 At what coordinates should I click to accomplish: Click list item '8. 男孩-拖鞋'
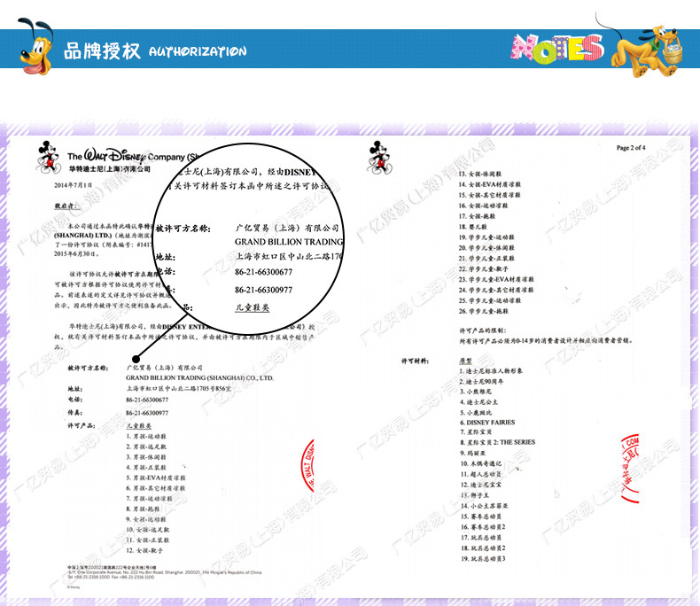(143, 509)
